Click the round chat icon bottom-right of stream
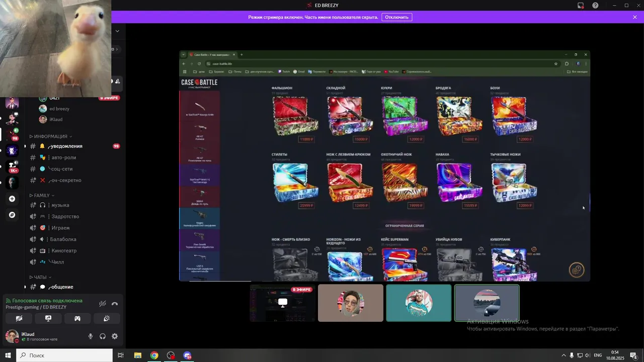This screenshot has height=362, width=644. point(577,270)
